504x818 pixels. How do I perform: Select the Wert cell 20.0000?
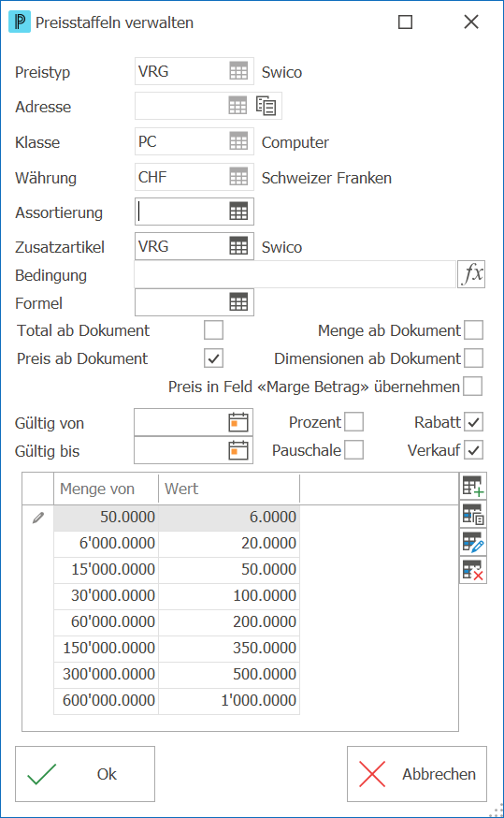pyautogui.click(x=229, y=544)
